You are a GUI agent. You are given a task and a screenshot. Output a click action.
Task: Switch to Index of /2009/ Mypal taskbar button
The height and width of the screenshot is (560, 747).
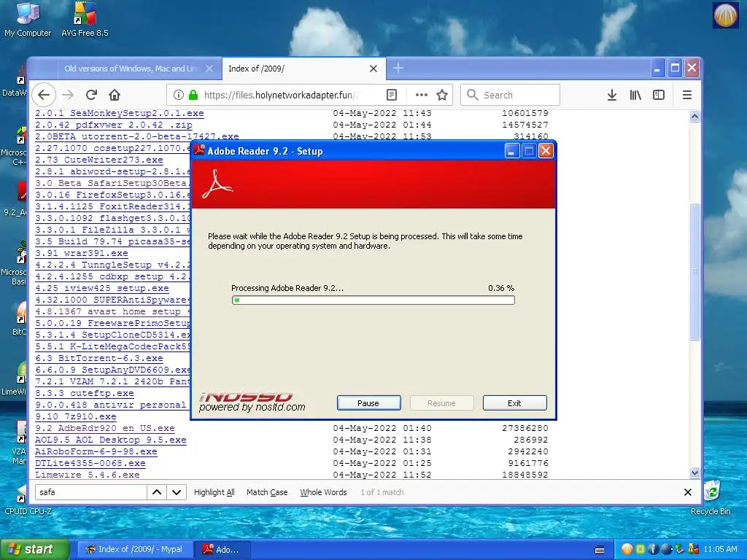pos(136,549)
